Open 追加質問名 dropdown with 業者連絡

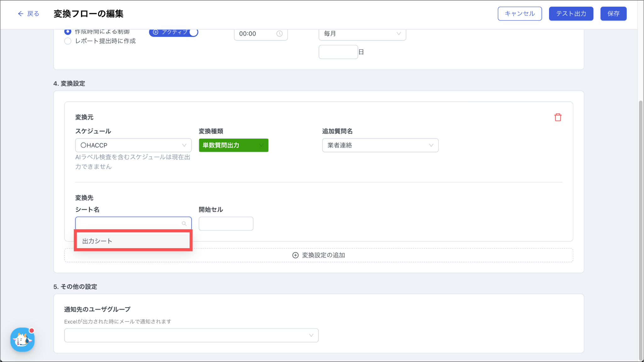click(x=380, y=145)
